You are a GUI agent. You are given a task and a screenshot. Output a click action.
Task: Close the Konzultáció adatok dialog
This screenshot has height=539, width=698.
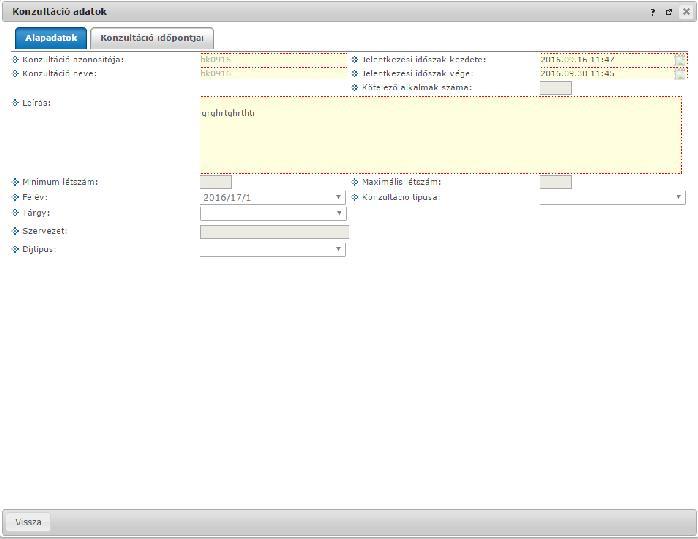pyautogui.click(x=686, y=12)
